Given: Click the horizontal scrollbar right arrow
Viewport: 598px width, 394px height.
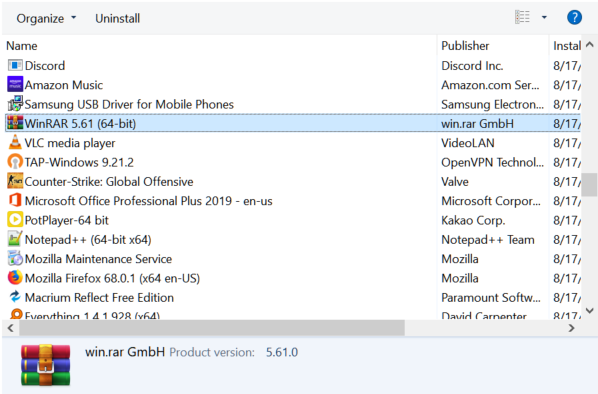Looking at the screenshot, I should click(x=571, y=328).
